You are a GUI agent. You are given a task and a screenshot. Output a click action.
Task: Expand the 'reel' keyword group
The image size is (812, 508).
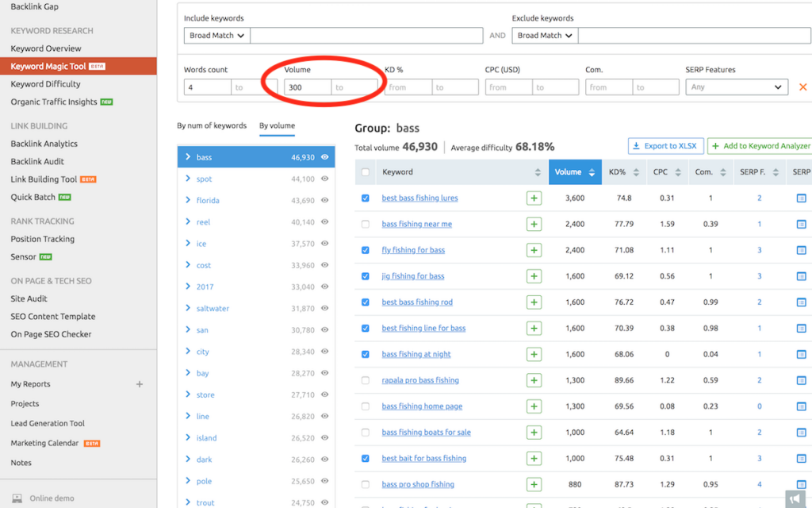pyautogui.click(x=187, y=222)
